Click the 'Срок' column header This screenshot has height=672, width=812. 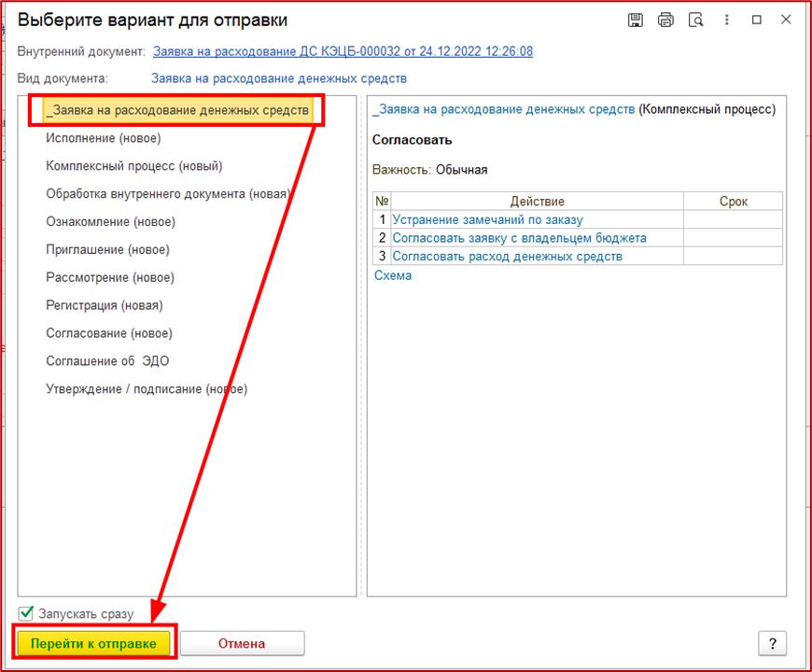pos(733,201)
